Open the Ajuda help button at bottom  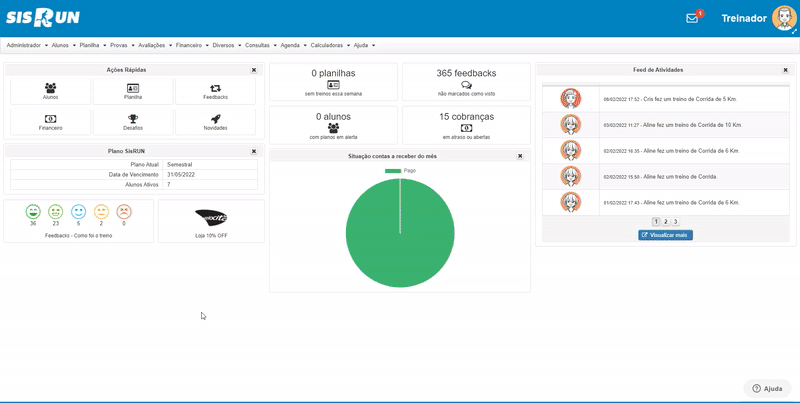click(767, 388)
